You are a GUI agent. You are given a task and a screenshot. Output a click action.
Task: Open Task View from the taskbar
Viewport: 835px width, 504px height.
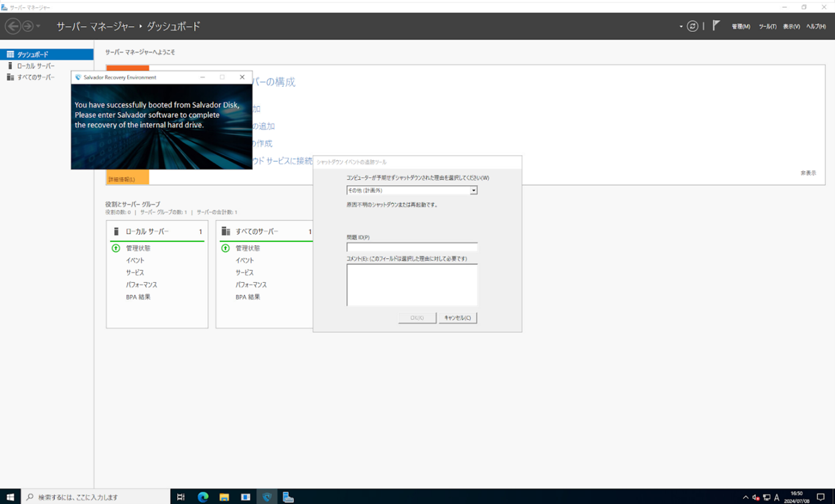[181, 497]
